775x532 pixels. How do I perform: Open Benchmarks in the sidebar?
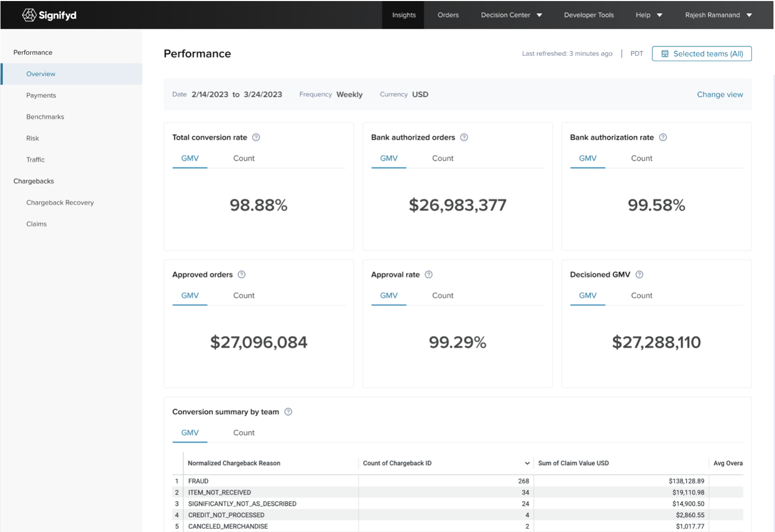[45, 117]
